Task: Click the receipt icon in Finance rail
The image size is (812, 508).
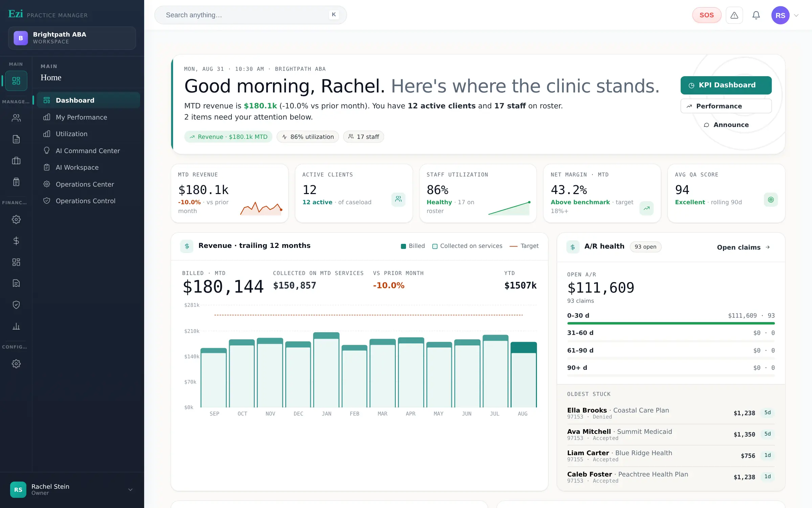Action: 16,283
